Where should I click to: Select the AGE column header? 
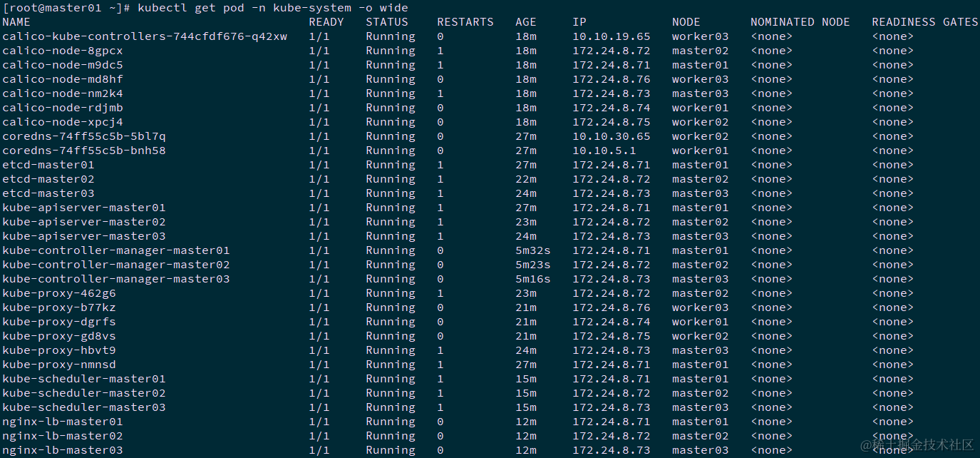pyautogui.click(x=526, y=22)
